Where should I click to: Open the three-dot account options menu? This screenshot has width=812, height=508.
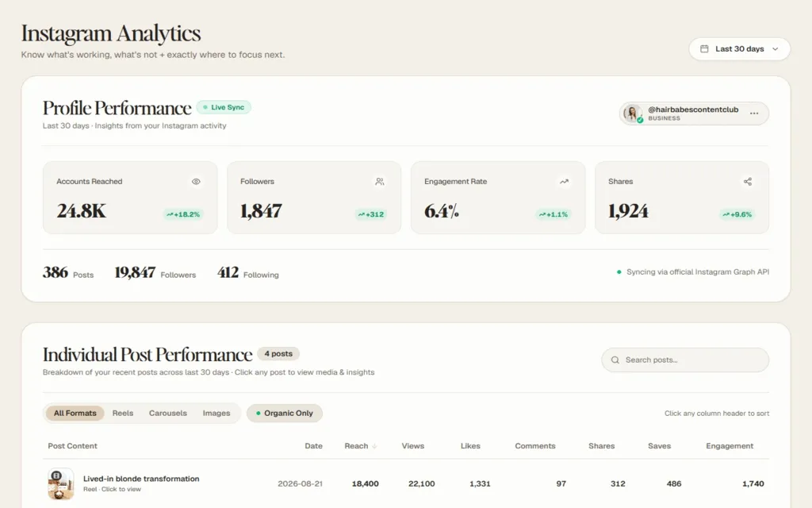tap(754, 113)
